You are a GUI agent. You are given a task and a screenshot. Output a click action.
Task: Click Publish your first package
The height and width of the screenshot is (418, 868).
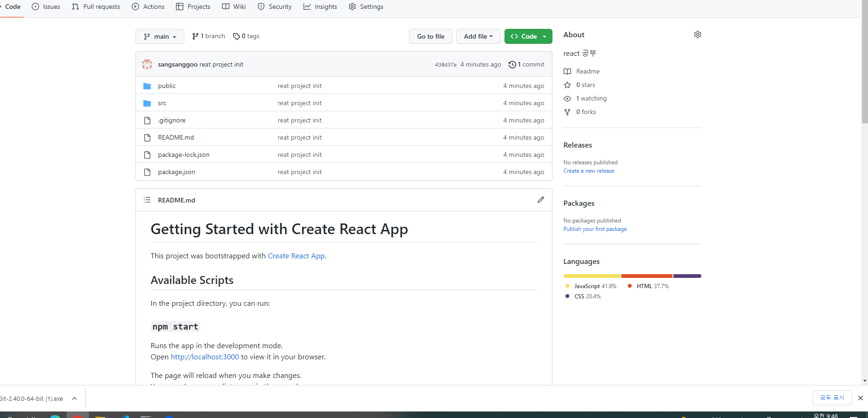point(595,229)
